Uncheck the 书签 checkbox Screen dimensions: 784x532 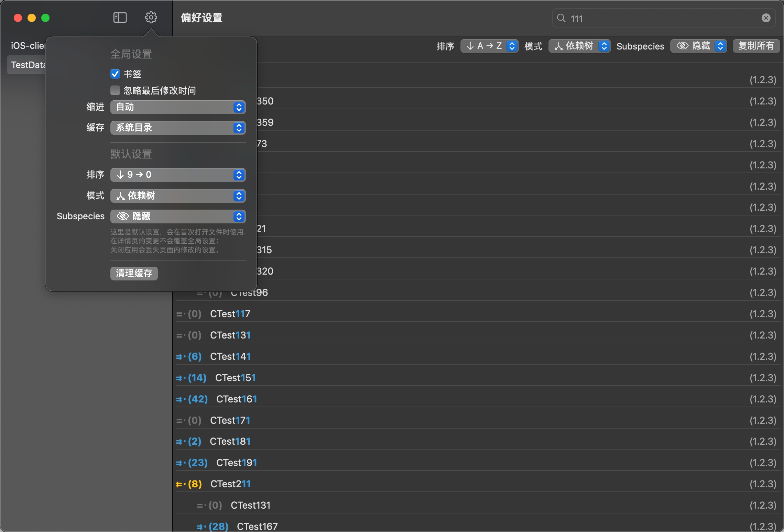tap(115, 74)
